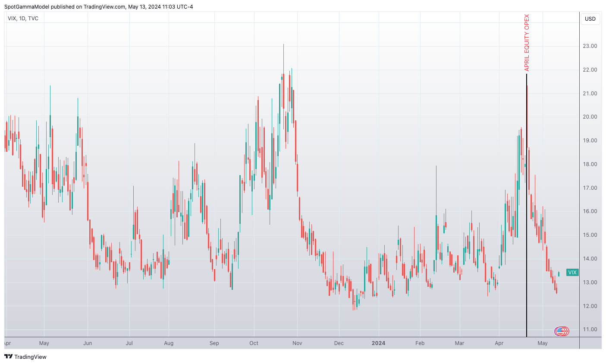Click the Oct label on time axis
This screenshot has width=606, height=364.
[x=254, y=343]
